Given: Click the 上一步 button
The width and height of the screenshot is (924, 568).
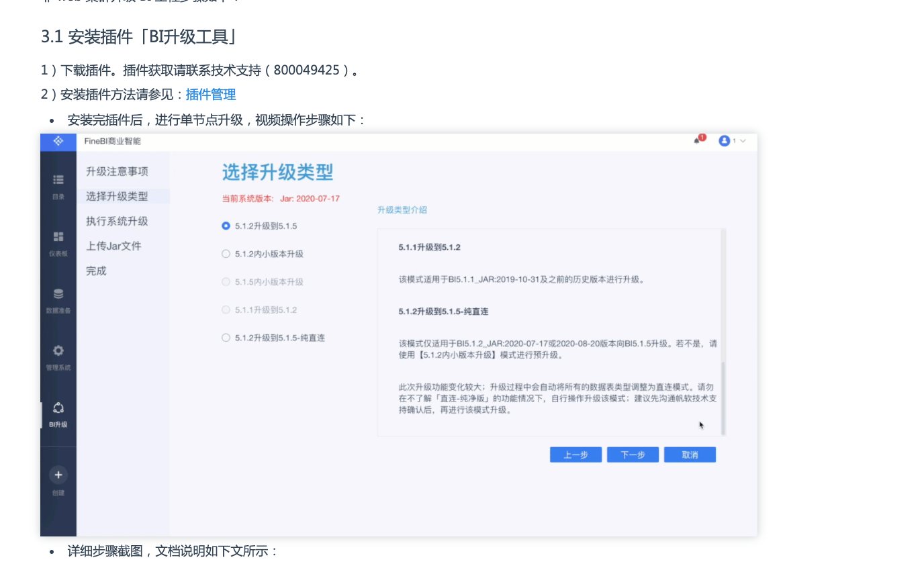Looking at the screenshot, I should (575, 455).
